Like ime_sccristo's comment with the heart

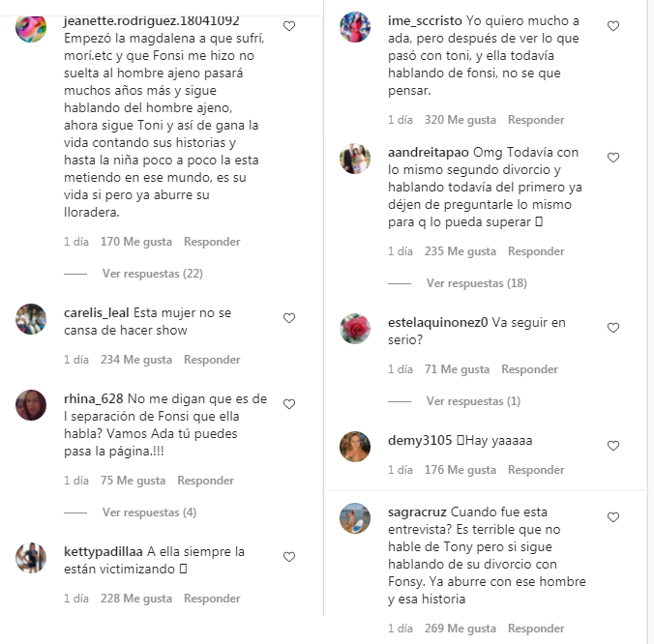tap(612, 26)
